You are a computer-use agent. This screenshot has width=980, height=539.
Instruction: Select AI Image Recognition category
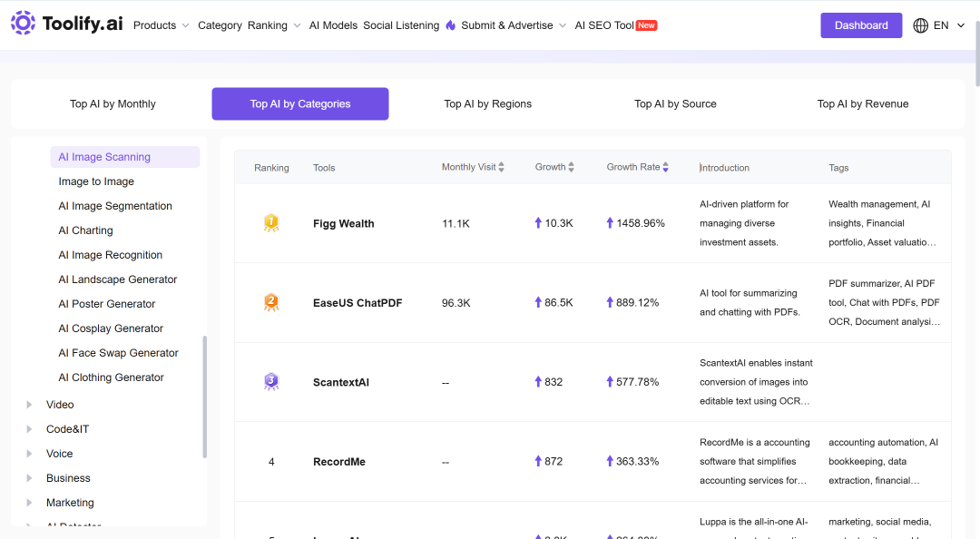point(110,254)
